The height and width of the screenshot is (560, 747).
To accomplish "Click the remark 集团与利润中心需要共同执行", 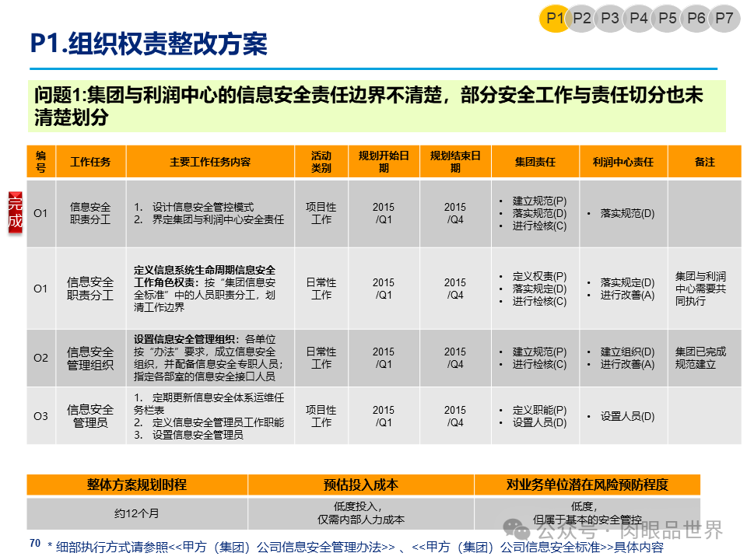I will click(x=700, y=289).
